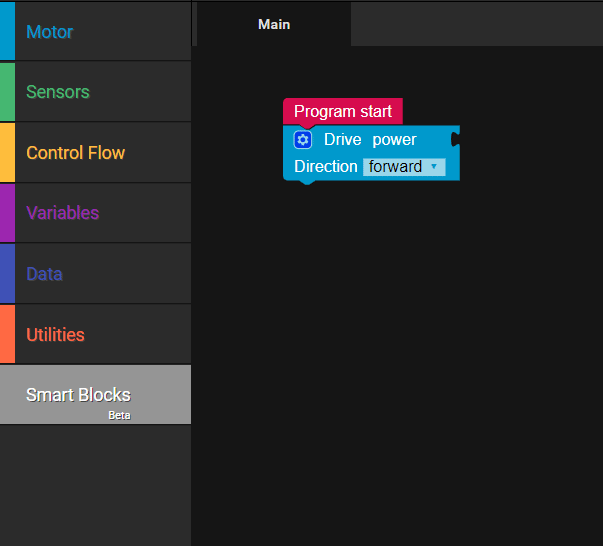Image resolution: width=603 pixels, height=546 pixels.
Task: Select the Utilities category
Action: (55, 335)
